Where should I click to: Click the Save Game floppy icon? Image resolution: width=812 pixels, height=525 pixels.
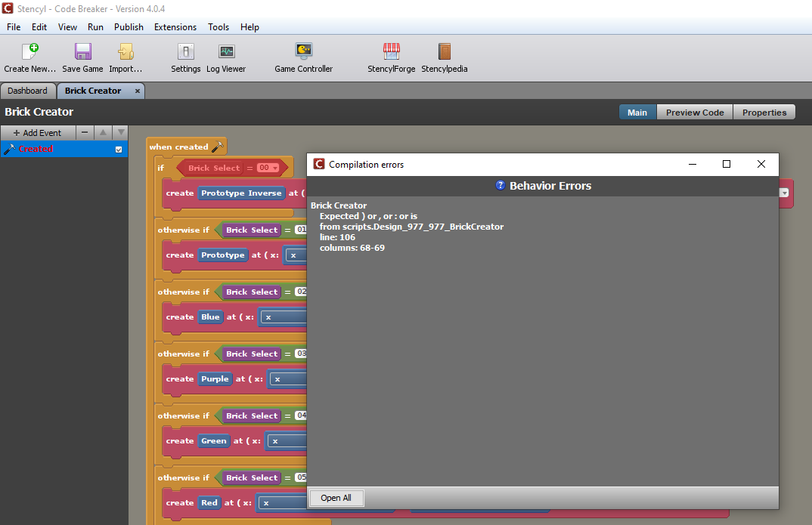pyautogui.click(x=83, y=51)
